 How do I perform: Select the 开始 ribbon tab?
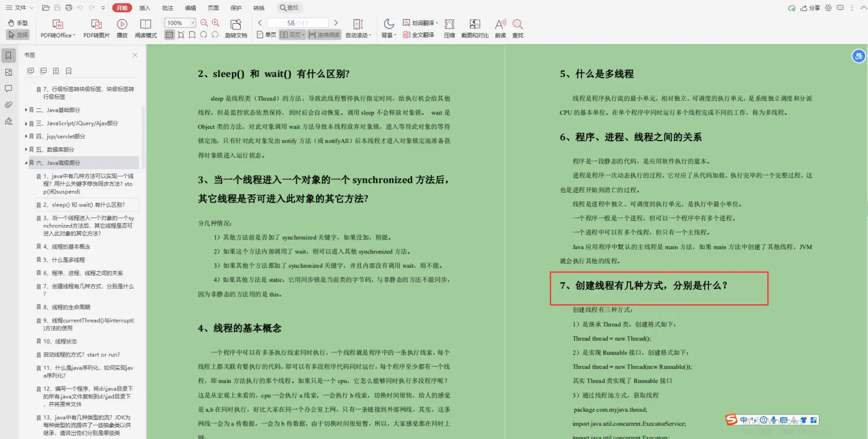click(x=122, y=8)
